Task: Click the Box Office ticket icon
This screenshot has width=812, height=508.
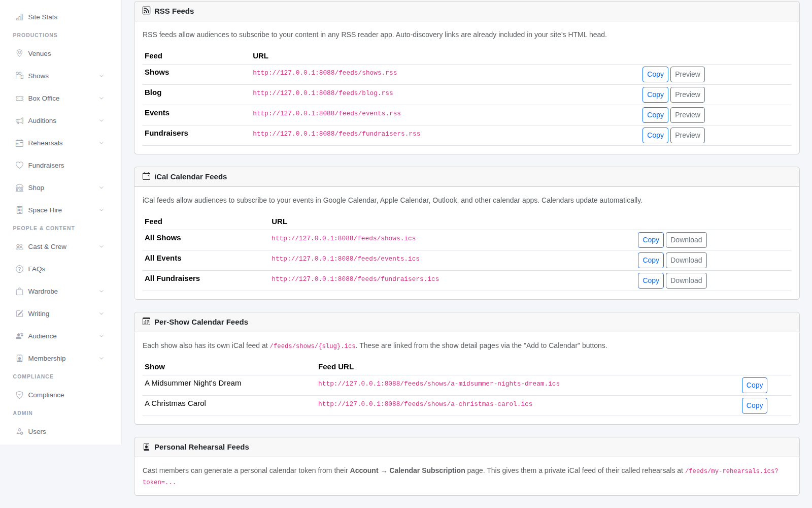Action: point(19,98)
